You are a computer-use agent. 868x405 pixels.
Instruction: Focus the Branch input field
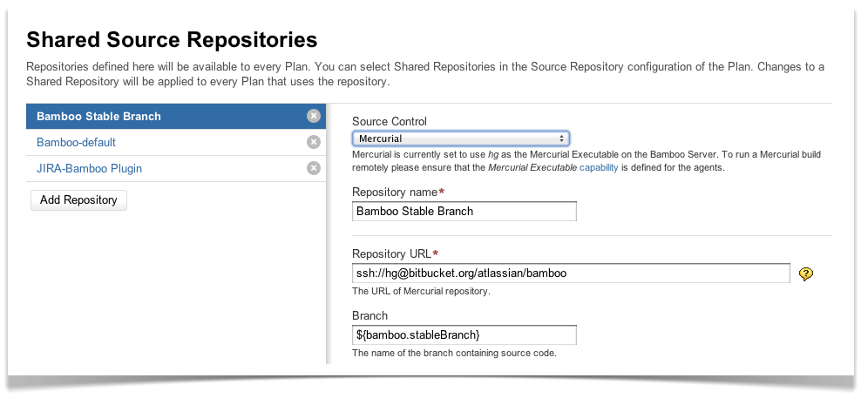pos(464,334)
